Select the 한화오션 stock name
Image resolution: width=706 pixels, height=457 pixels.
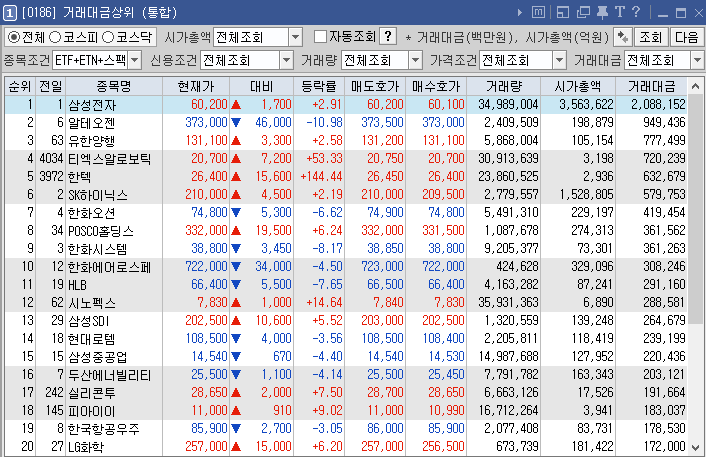(92, 213)
